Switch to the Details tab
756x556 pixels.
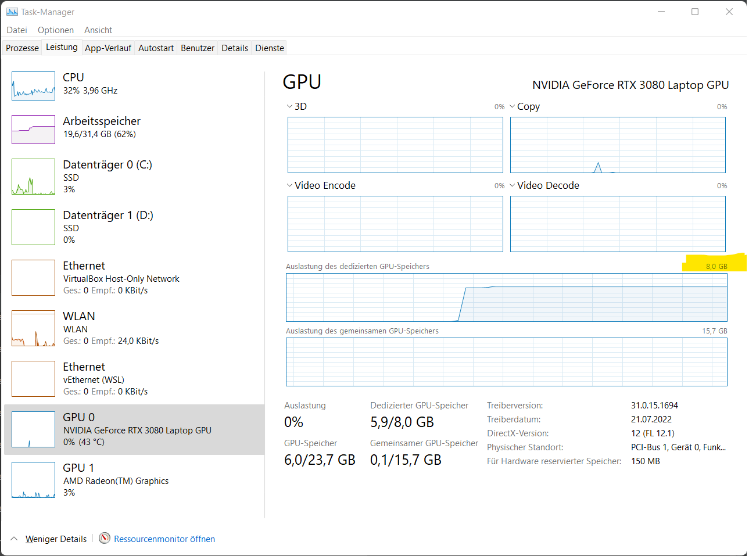click(x=235, y=48)
